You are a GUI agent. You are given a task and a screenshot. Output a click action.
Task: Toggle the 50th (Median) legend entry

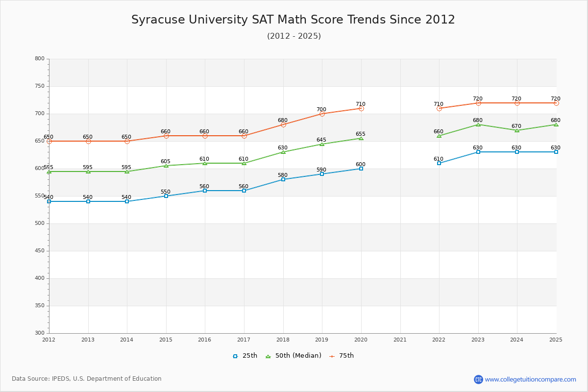pos(294,356)
